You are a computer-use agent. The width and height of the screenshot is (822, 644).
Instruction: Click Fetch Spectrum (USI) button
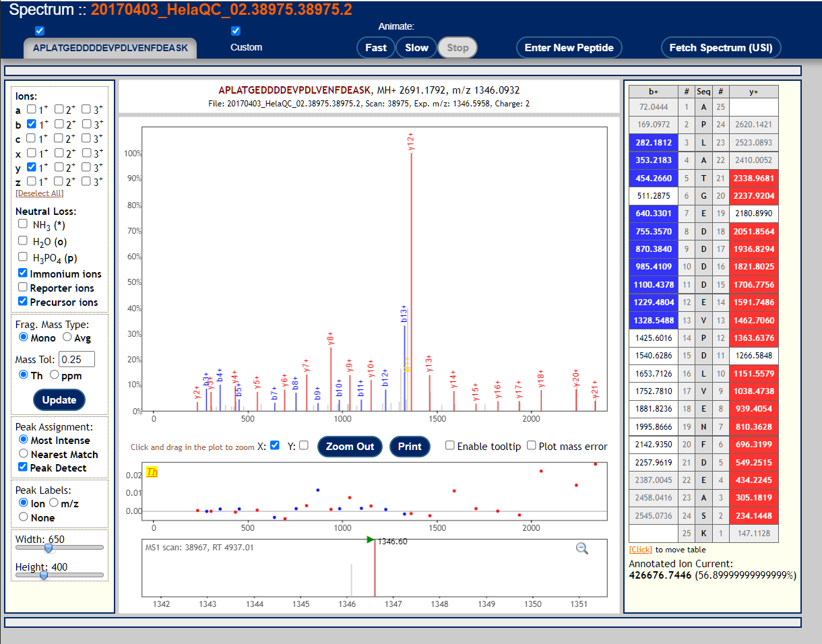click(x=722, y=48)
